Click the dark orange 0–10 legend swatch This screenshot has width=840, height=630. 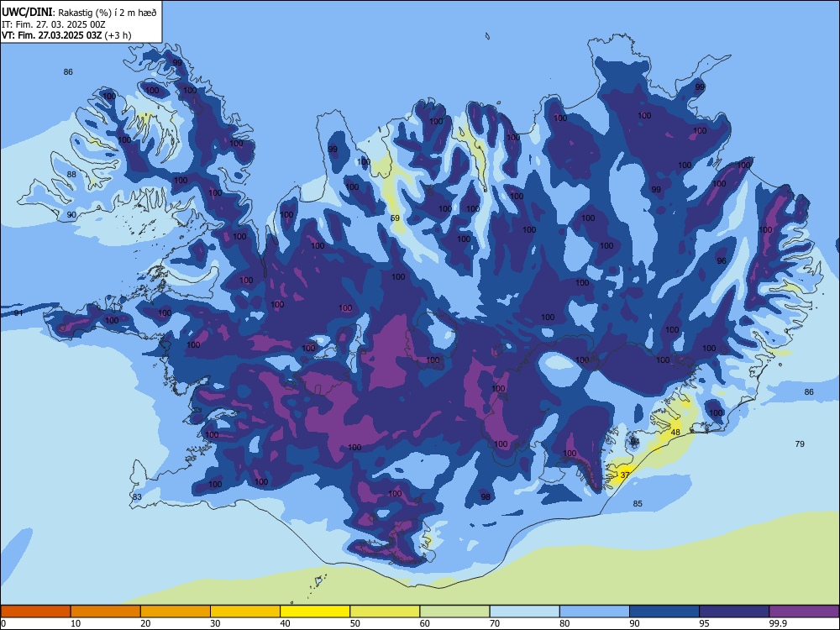click(35, 612)
